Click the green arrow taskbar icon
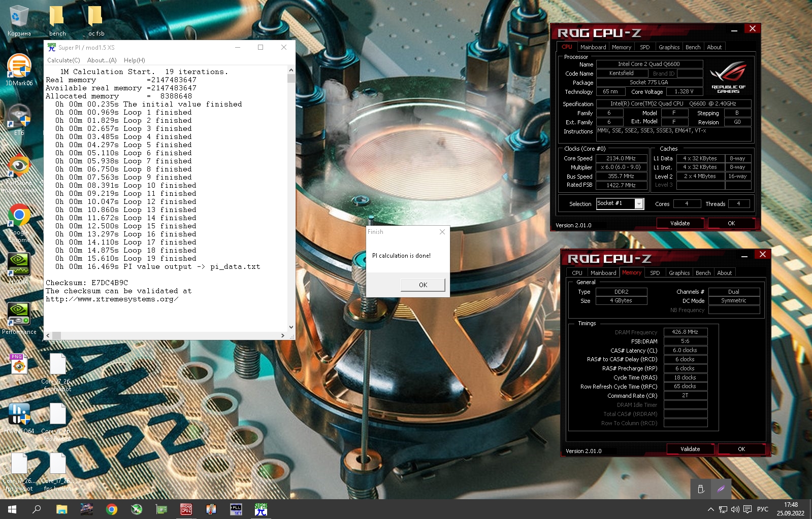This screenshot has height=519, width=812. point(136,509)
